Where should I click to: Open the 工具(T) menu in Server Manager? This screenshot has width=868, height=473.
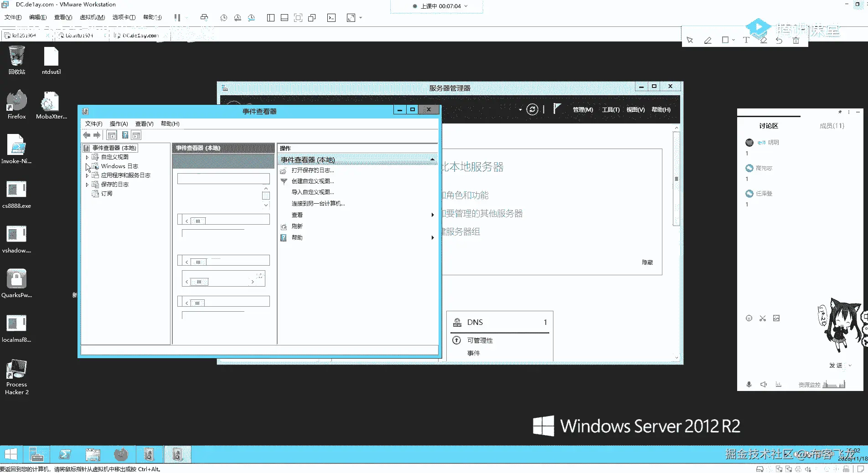(x=610, y=110)
